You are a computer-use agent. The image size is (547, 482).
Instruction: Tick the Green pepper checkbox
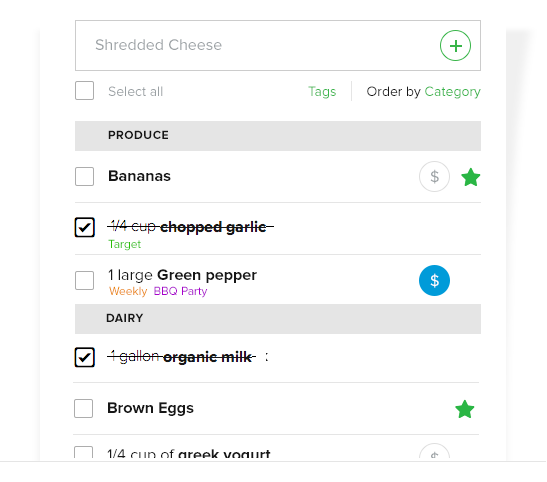pos(84,280)
